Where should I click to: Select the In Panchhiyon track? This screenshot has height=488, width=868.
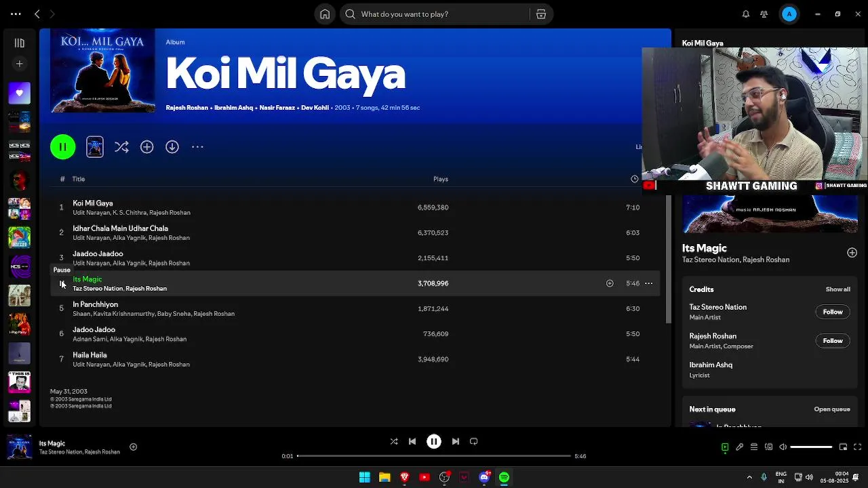355,308
